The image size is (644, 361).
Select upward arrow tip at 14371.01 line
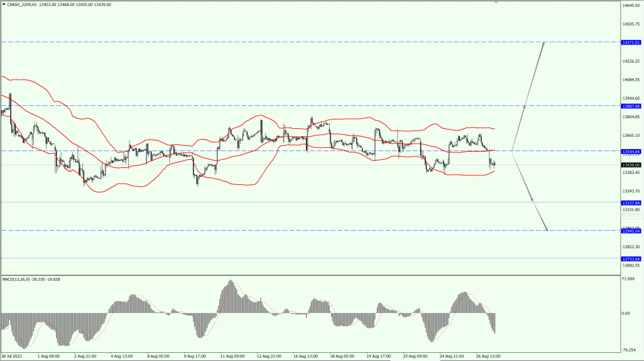[x=544, y=43]
